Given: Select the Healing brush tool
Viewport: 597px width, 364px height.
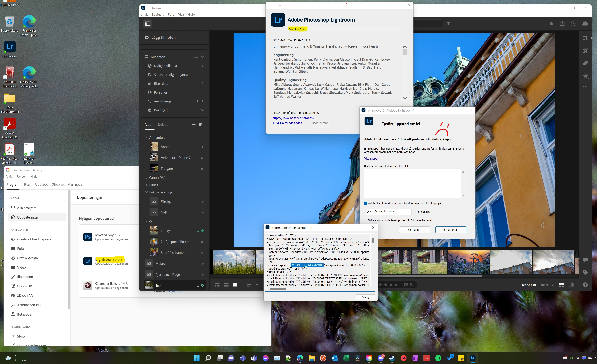Looking at the screenshot, I should pos(585,63).
